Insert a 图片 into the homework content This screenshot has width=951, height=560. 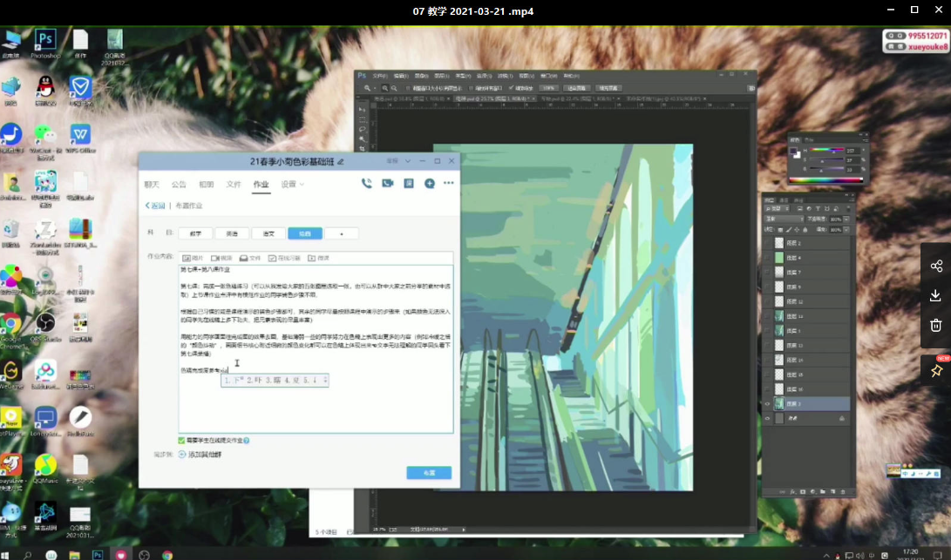pos(193,258)
